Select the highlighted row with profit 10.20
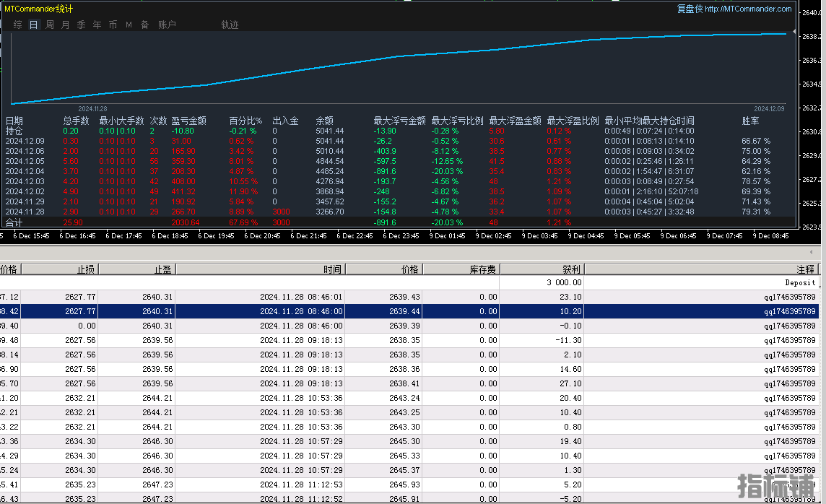 (x=410, y=311)
